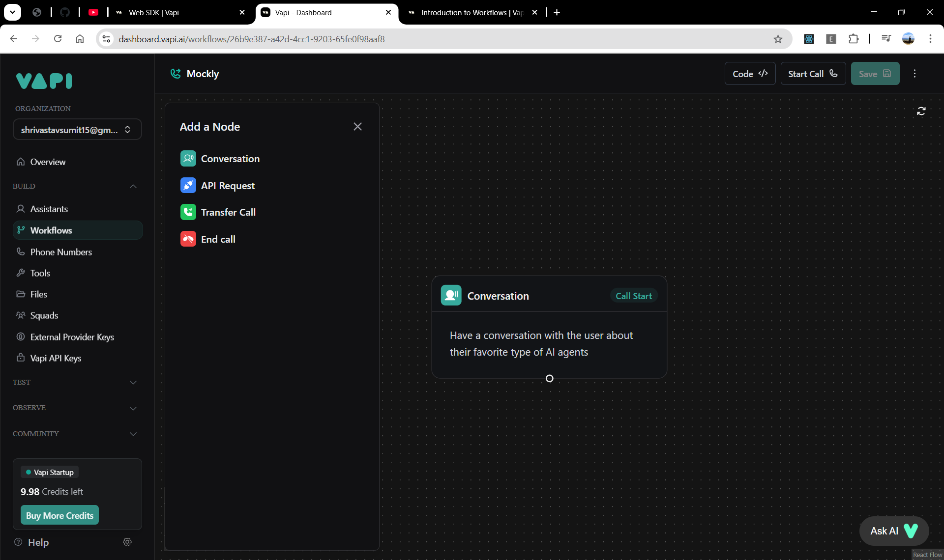Viewport: 944px width, 560px height.
Task: Click the Conversation node's bottom connector handle
Action: 549,378
